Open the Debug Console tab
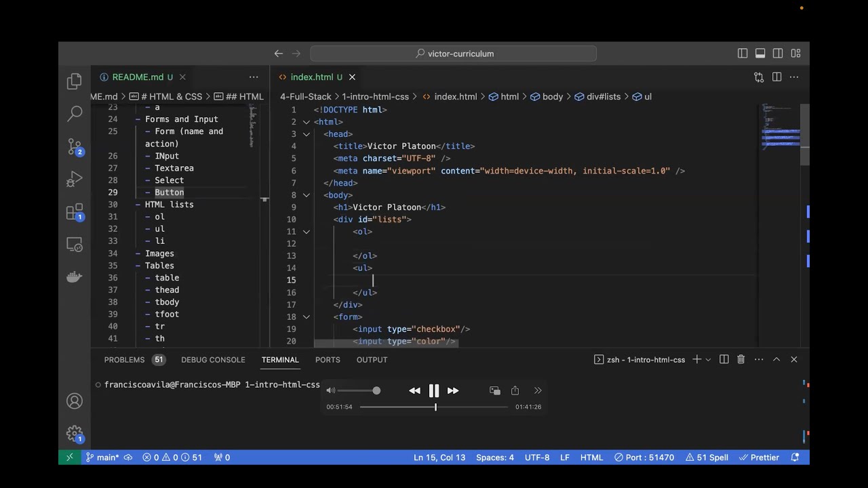The height and width of the screenshot is (488, 868). pyautogui.click(x=213, y=360)
